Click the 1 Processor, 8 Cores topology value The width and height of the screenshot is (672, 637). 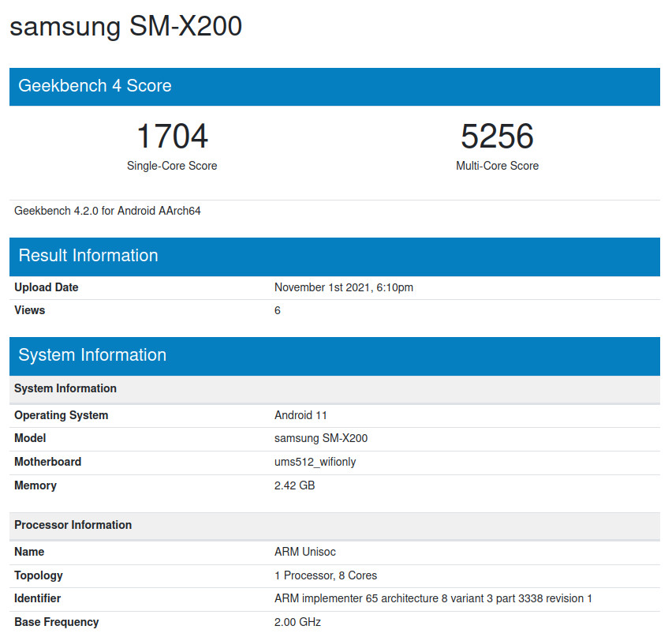(x=326, y=575)
